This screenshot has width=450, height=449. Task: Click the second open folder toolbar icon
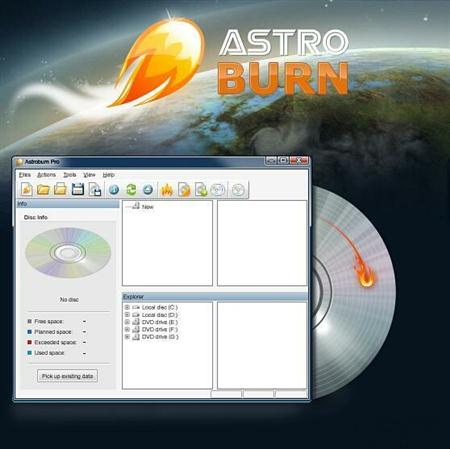[60, 189]
